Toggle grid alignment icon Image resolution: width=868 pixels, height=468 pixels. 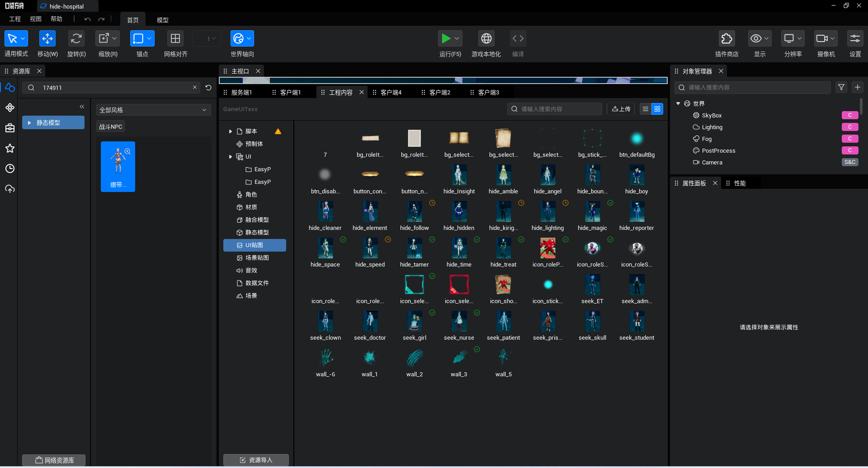pos(175,38)
